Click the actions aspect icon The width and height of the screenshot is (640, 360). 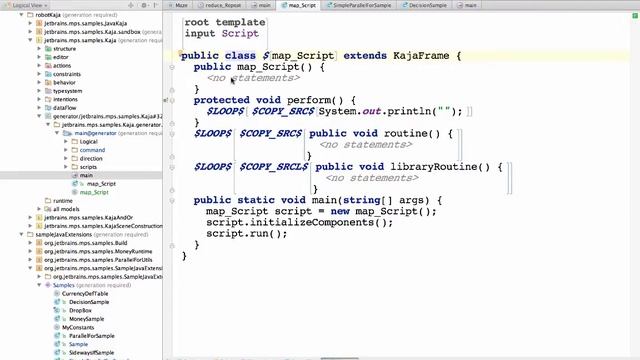[48, 65]
